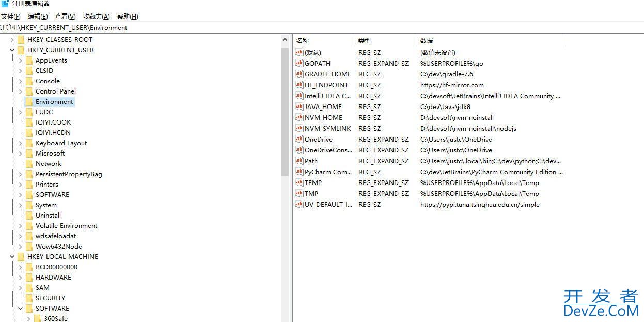Click the HF_ENDPOINT registry value icon
This screenshot has height=322, width=644.
coord(299,85)
